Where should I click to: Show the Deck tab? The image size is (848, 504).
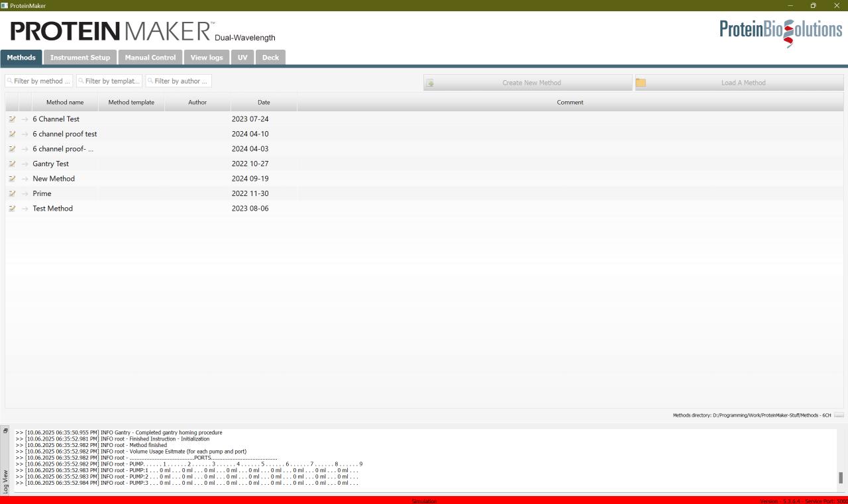(270, 58)
